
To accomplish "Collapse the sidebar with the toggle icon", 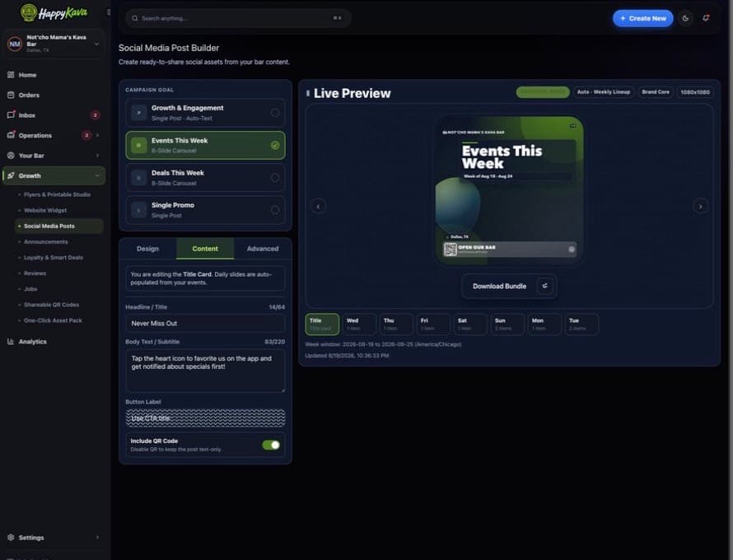I will [109, 12].
